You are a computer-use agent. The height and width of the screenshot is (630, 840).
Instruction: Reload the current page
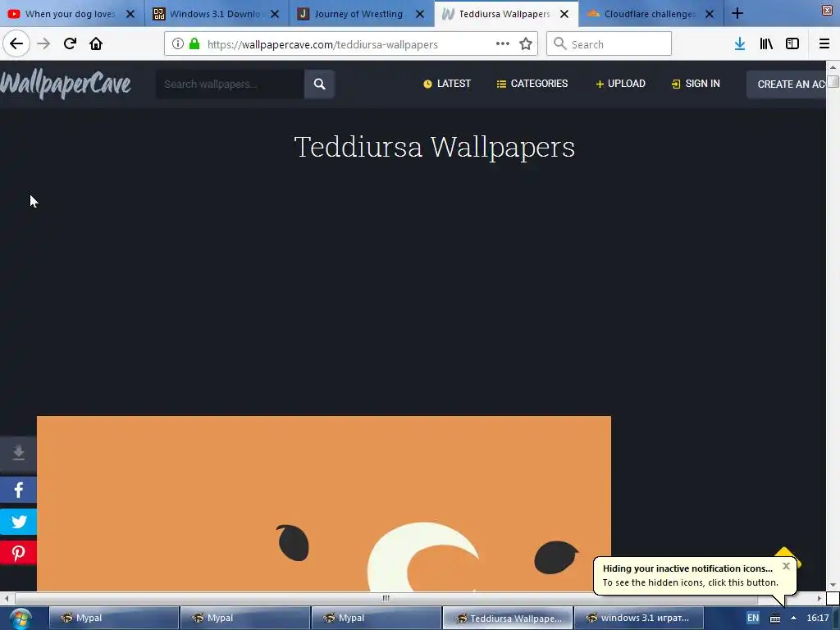point(70,43)
